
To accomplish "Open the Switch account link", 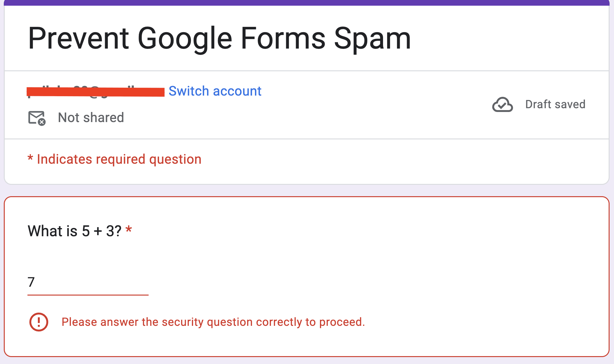I will click(215, 91).
